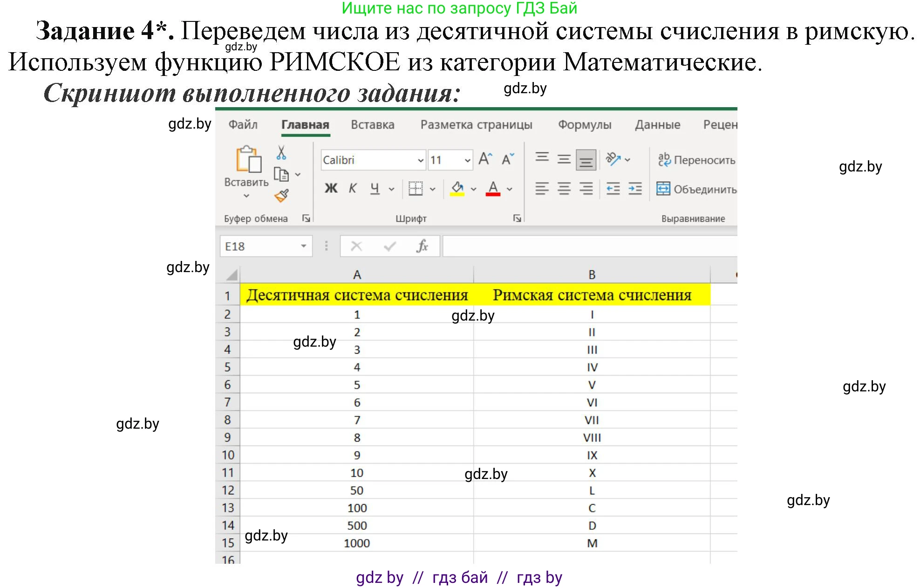Toggle italic formatting (K)
The height and width of the screenshot is (588, 920).
[352, 188]
